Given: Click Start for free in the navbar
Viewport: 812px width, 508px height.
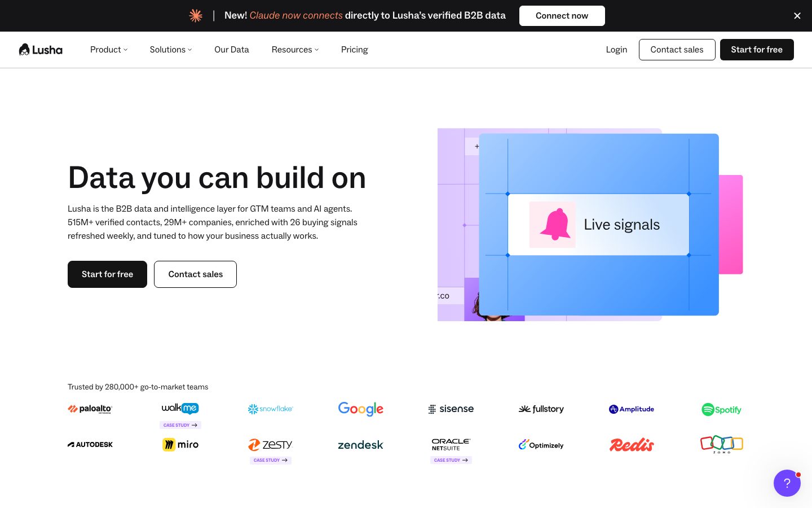Looking at the screenshot, I should [757, 50].
